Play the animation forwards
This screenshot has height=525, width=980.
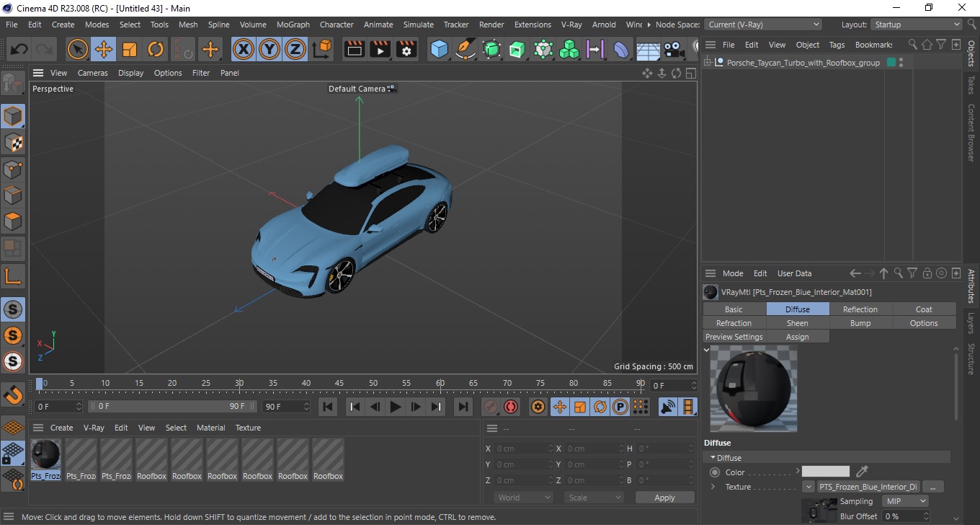[395, 407]
